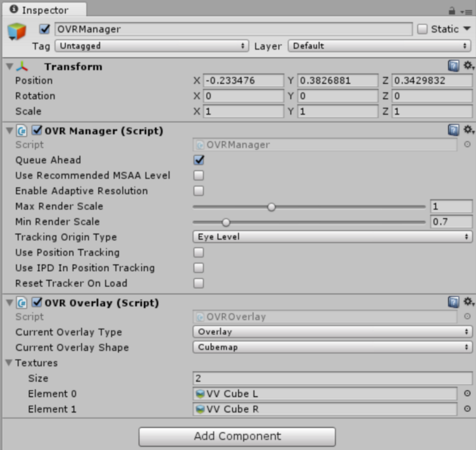
Task: Adjust the Max Render Scale slider handle
Action: (x=271, y=207)
